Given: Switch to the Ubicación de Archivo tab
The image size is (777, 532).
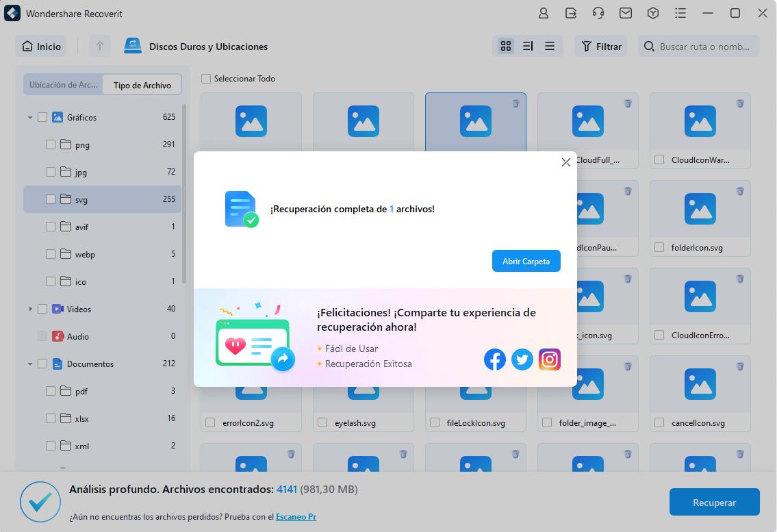Looking at the screenshot, I should pos(62,84).
